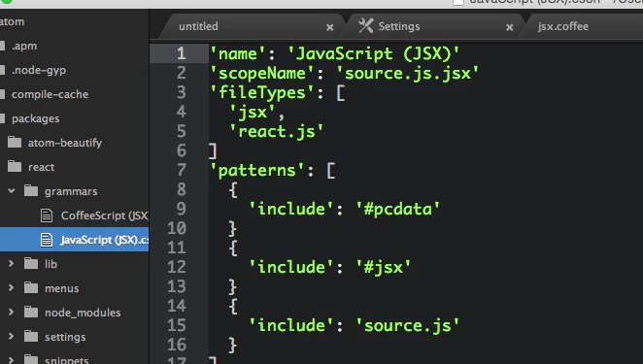
Task: Click line number 16 in gutter
Action: [177, 345]
